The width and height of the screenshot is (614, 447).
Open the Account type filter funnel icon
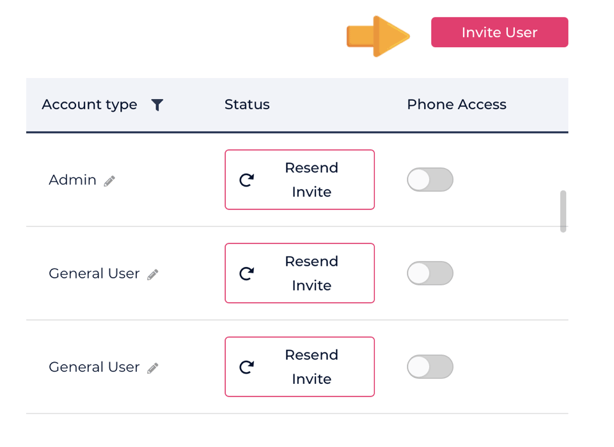pos(157,105)
